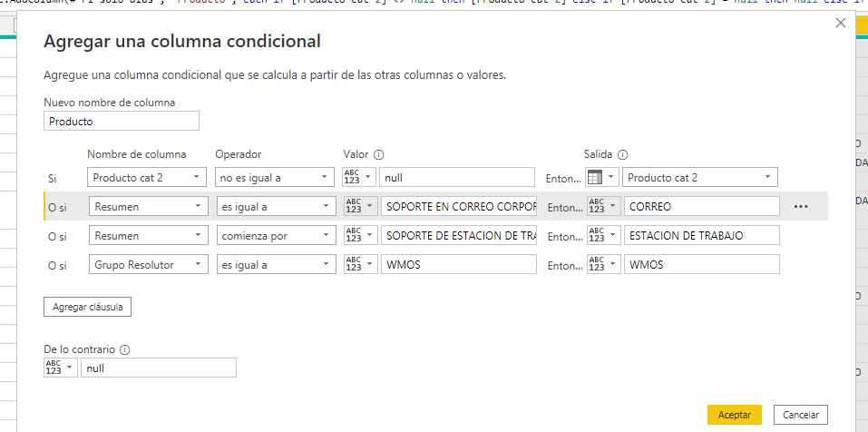Click the info icon next to Valor
The height and width of the screenshot is (432, 868).
(x=378, y=154)
